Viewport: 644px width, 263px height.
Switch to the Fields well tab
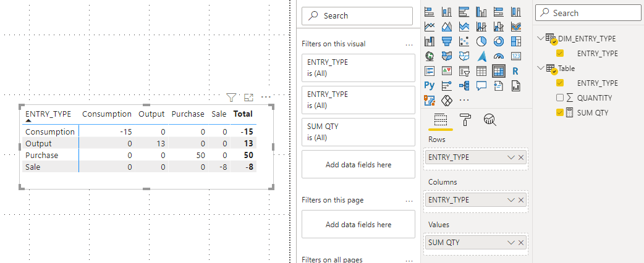point(440,120)
